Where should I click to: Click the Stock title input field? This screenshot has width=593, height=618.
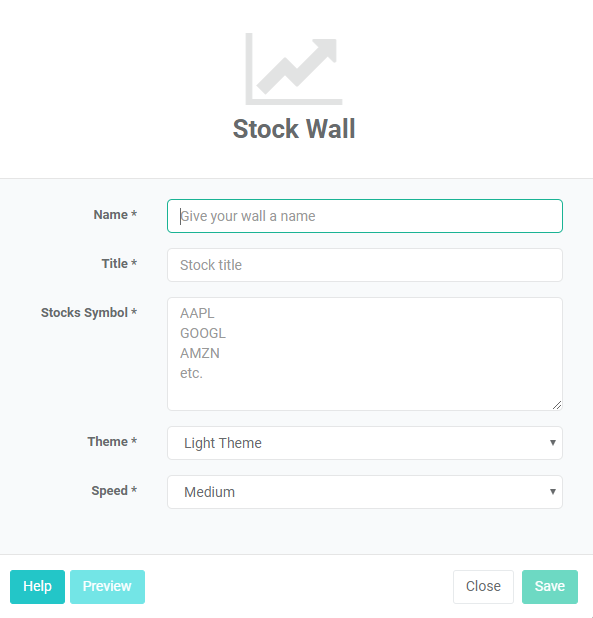[x=365, y=265]
